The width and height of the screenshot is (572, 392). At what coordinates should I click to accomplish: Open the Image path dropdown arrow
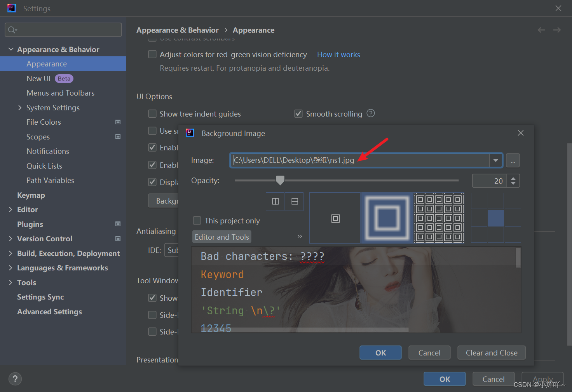coord(495,160)
